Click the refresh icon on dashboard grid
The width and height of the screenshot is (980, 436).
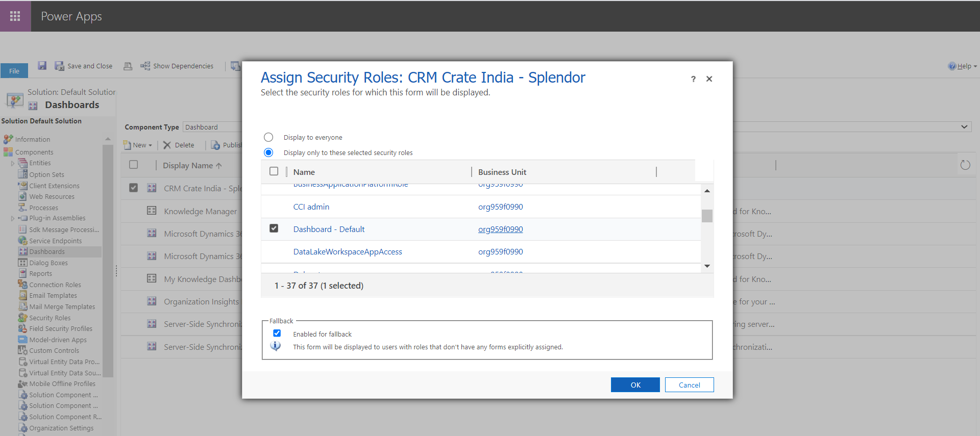coord(965,165)
